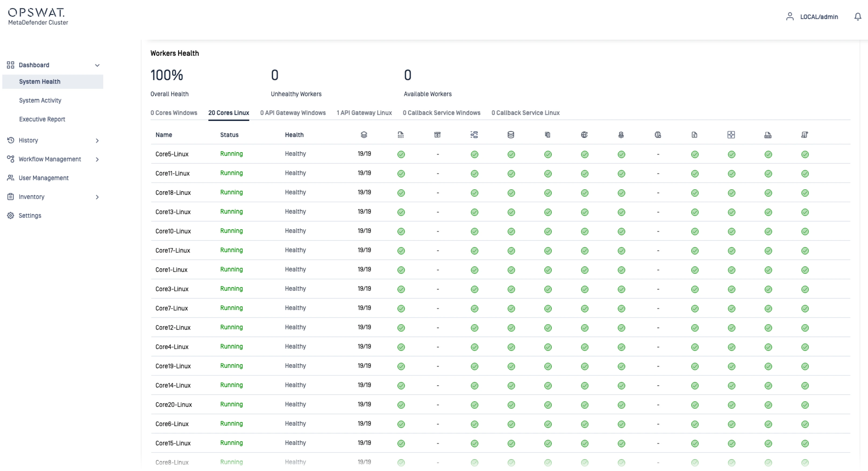Click the user profile icon
868x471 pixels.
coord(790,16)
